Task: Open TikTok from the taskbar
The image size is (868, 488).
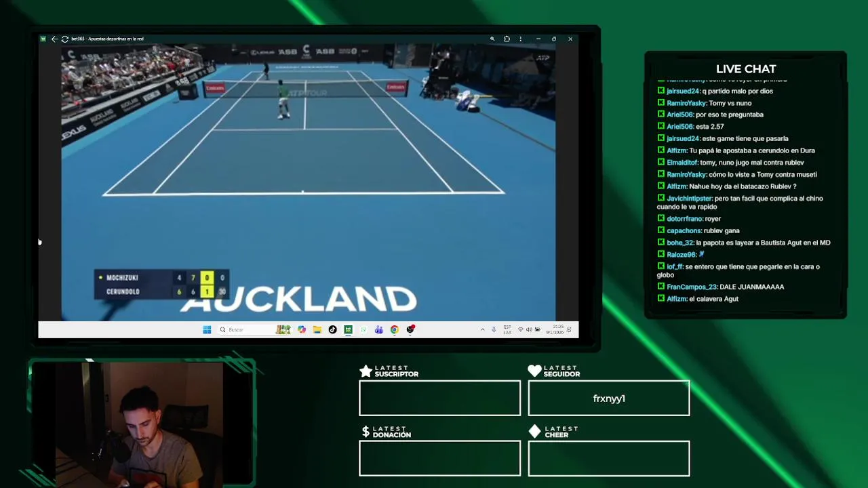Action: click(332, 329)
